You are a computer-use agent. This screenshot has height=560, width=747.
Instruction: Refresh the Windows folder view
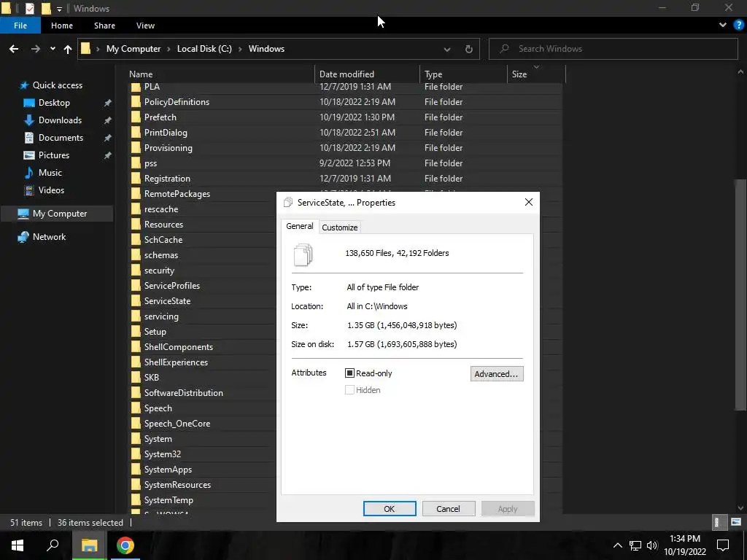pyautogui.click(x=469, y=49)
